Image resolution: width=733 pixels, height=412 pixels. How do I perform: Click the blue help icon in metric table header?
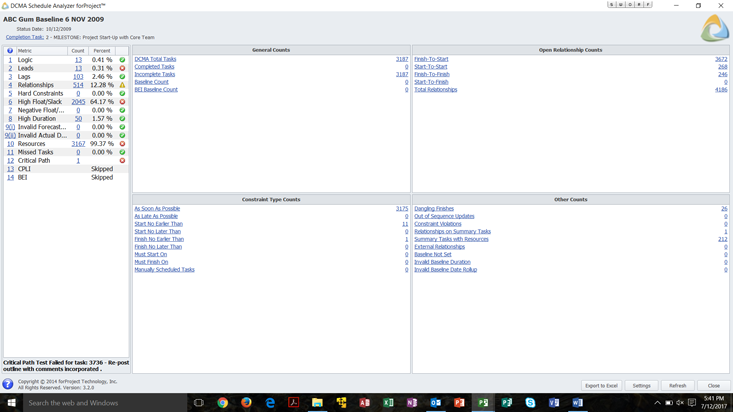[10, 51]
